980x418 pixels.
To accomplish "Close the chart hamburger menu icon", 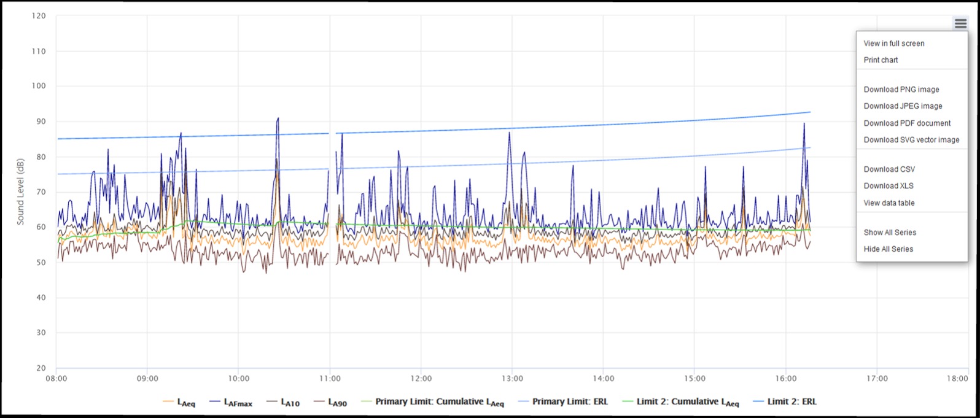I will click(x=960, y=23).
